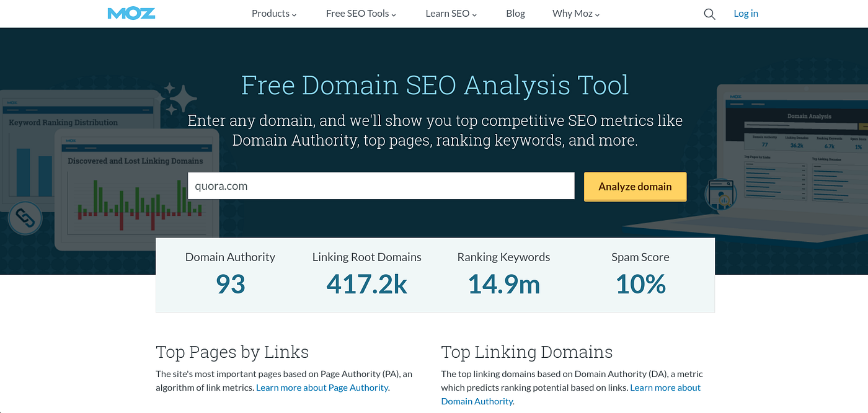Viewport: 868px width, 413px height.
Task: Open the Learn SEO dropdown
Action: [451, 14]
